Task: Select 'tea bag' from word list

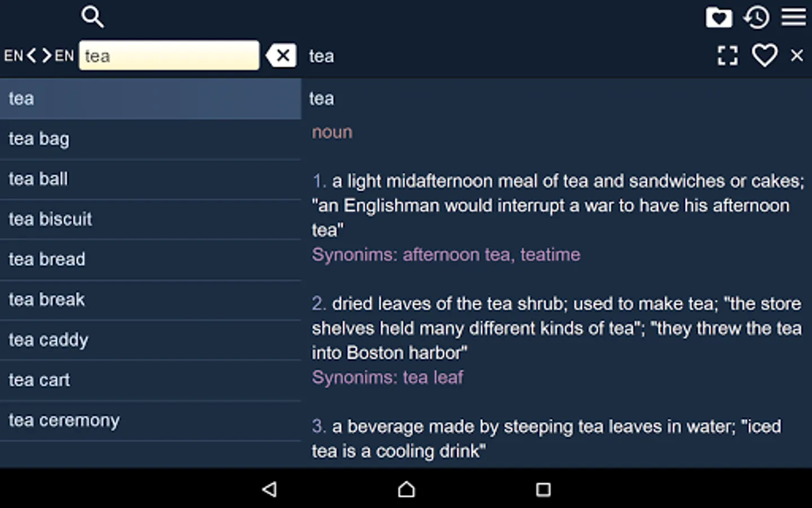Action: [151, 139]
